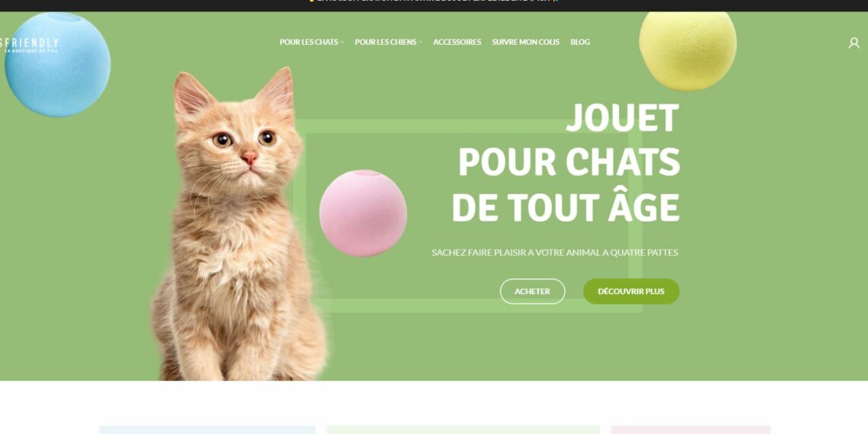The image size is (868, 434).
Task: Expand the Pour les chiens dropdown chevron
Action: 420,42
